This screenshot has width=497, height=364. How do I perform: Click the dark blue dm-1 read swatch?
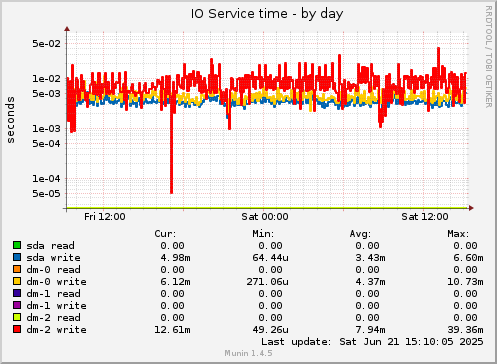[17, 294]
